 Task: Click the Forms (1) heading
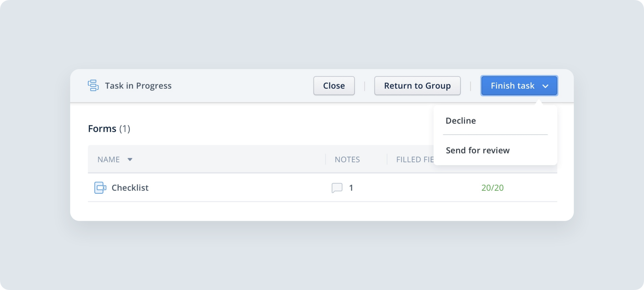(109, 128)
